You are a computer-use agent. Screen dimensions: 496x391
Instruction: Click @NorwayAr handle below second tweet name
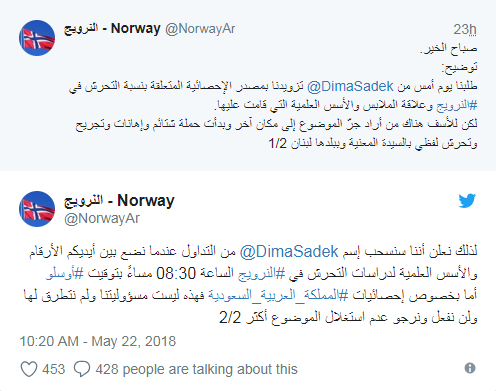(x=102, y=218)
